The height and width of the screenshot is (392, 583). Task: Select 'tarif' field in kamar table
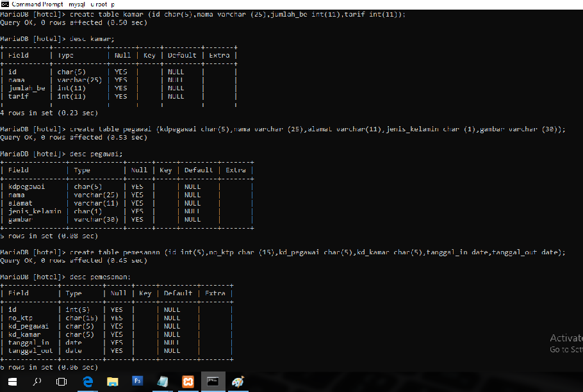click(x=18, y=96)
